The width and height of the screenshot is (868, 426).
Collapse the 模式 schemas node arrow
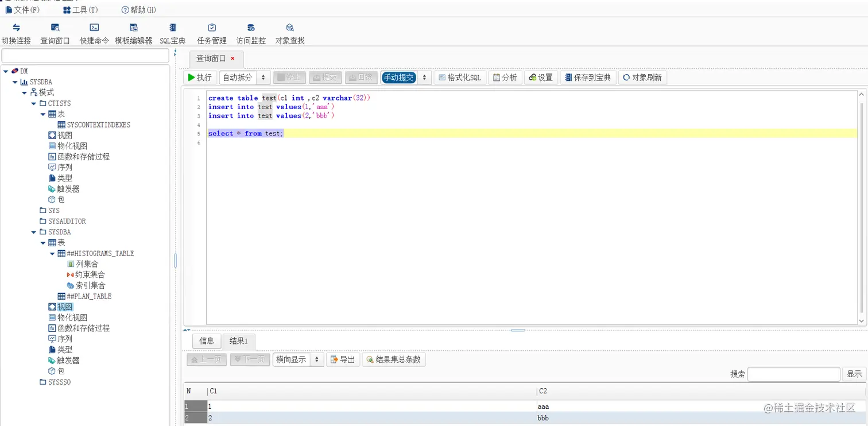25,92
